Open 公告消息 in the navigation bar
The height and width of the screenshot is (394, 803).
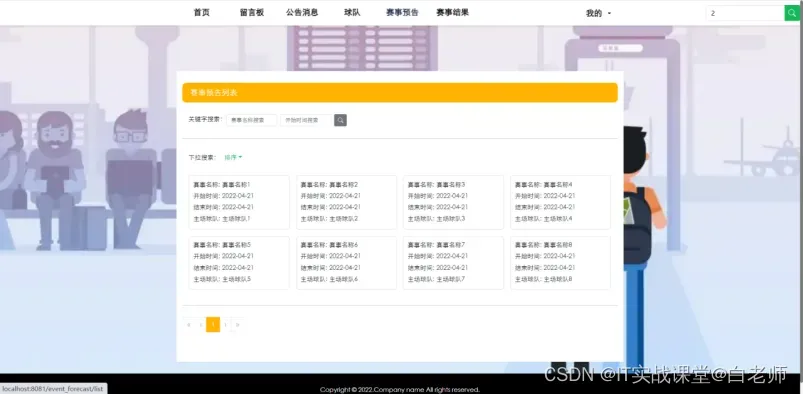pos(302,13)
